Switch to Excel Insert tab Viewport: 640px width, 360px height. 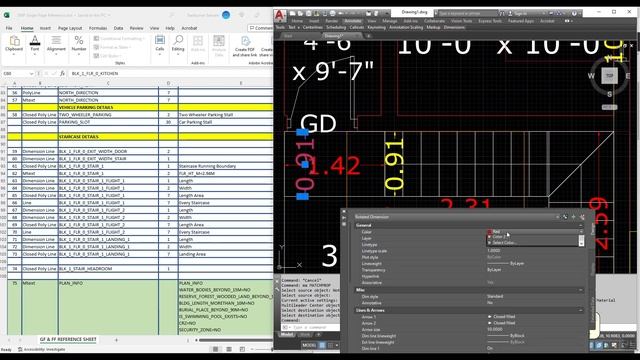tap(45, 28)
